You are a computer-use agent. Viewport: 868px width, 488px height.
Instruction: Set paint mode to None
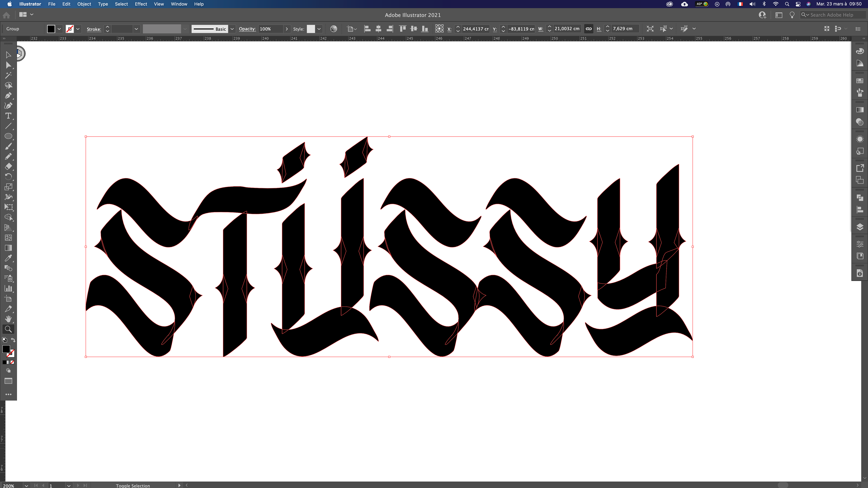click(12, 362)
